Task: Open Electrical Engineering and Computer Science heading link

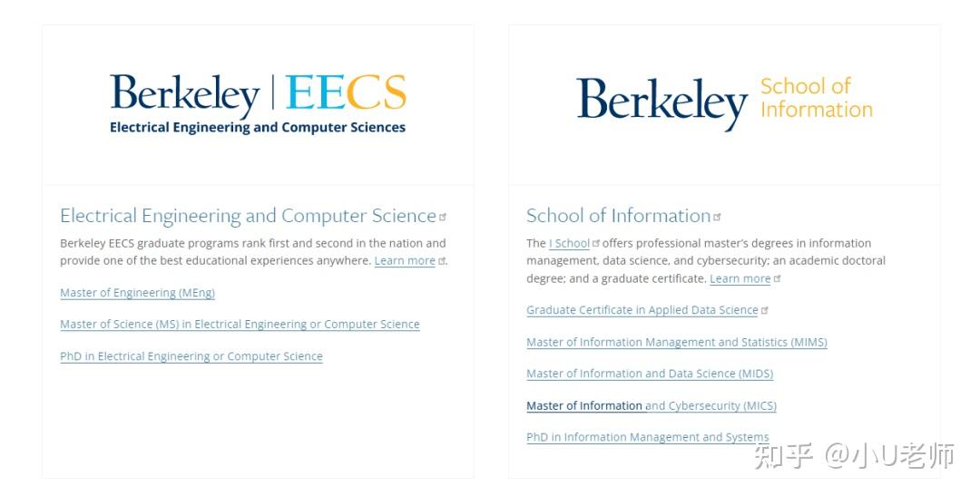Action: click(x=248, y=216)
